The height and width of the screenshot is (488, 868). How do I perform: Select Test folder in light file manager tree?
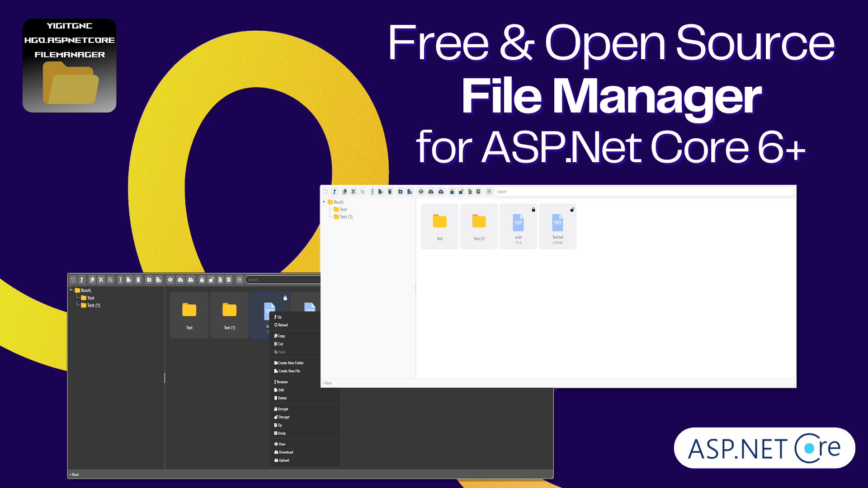pos(340,210)
